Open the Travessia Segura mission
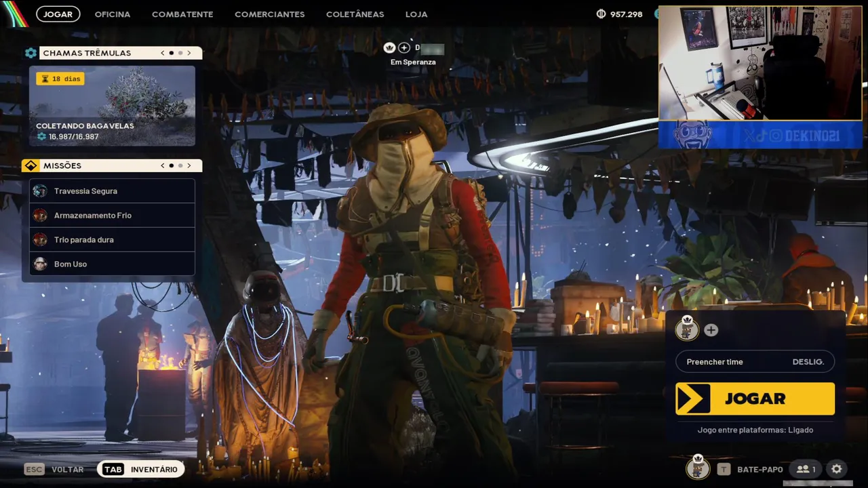Viewport: 868px width, 488px height. point(113,191)
